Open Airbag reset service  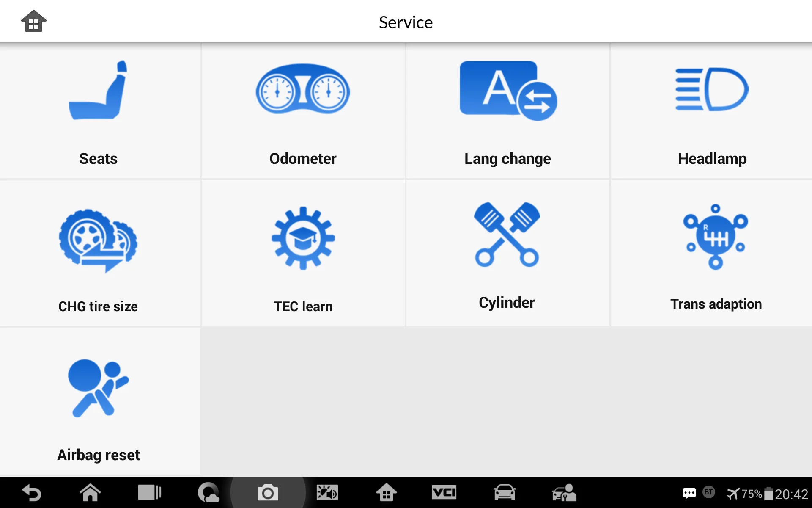pyautogui.click(x=98, y=403)
